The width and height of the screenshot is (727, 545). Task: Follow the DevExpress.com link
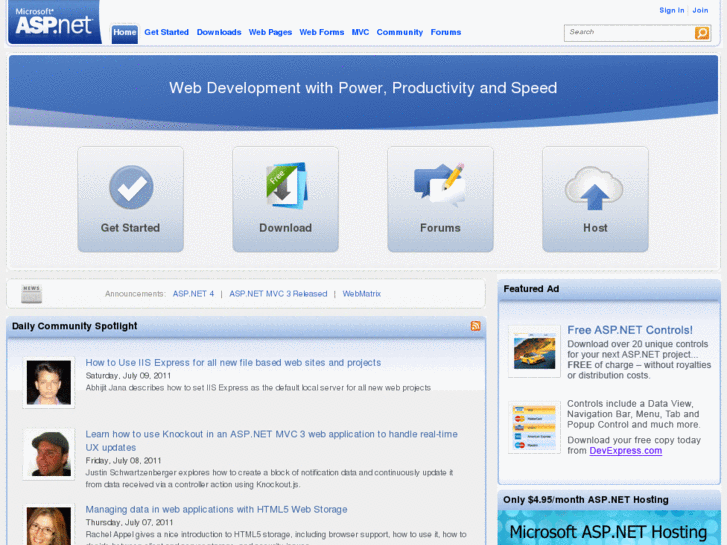click(625, 450)
